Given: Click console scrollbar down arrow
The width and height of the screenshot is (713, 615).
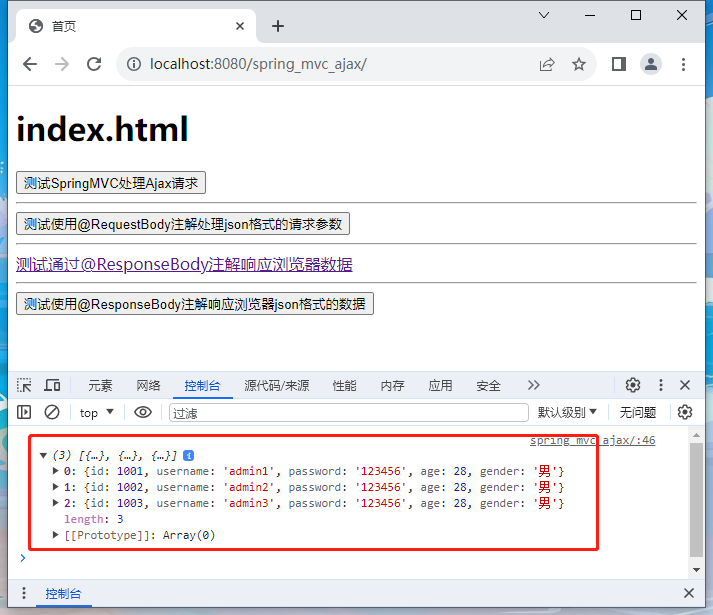Looking at the screenshot, I should pos(696,570).
